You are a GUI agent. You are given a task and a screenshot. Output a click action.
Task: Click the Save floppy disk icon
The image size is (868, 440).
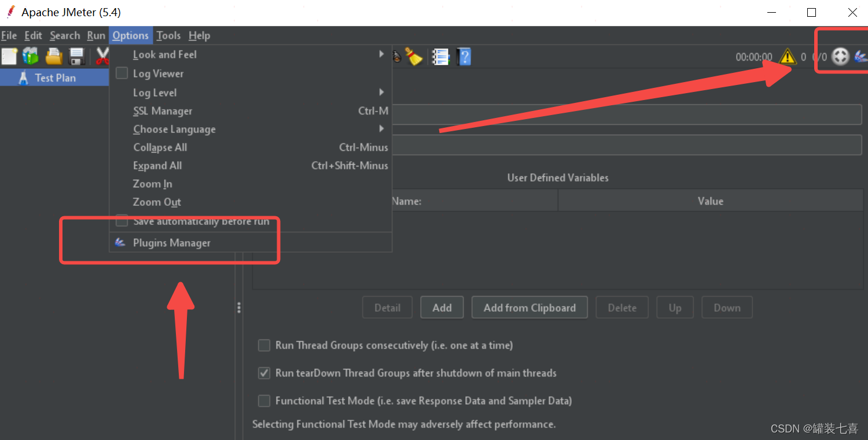(x=77, y=57)
